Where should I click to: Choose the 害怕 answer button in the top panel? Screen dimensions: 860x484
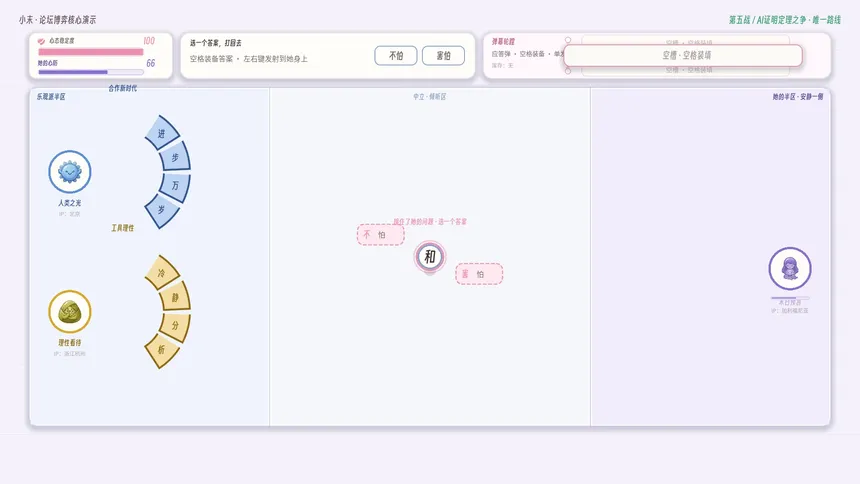click(443, 55)
